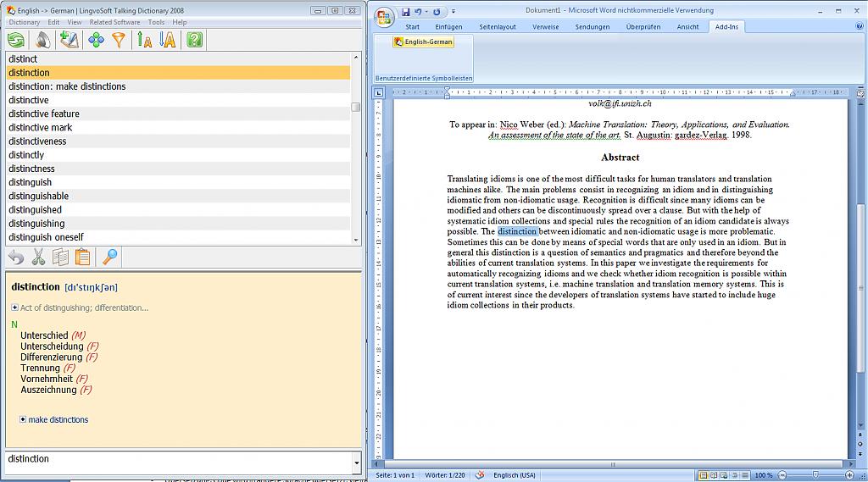Click word list scroll down arrow
Image resolution: width=868 pixels, height=482 pixels.
pyautogui.click(x=356, y=241)
